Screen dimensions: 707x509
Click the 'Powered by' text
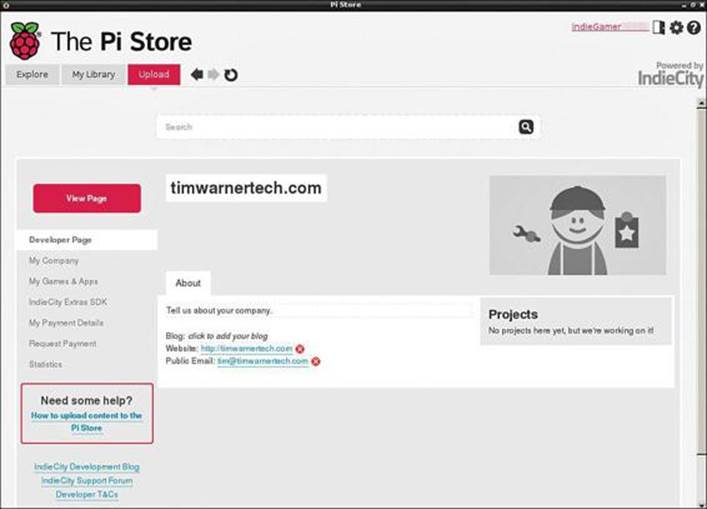click(679, 65)
